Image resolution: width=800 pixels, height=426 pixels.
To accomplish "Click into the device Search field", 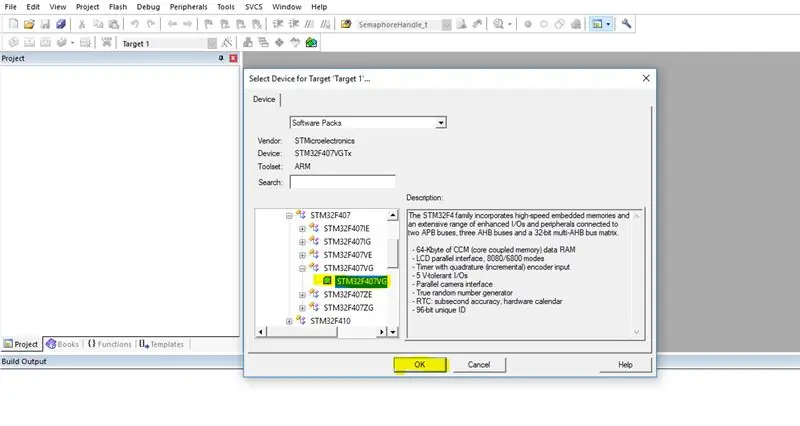I will [342, 182].
